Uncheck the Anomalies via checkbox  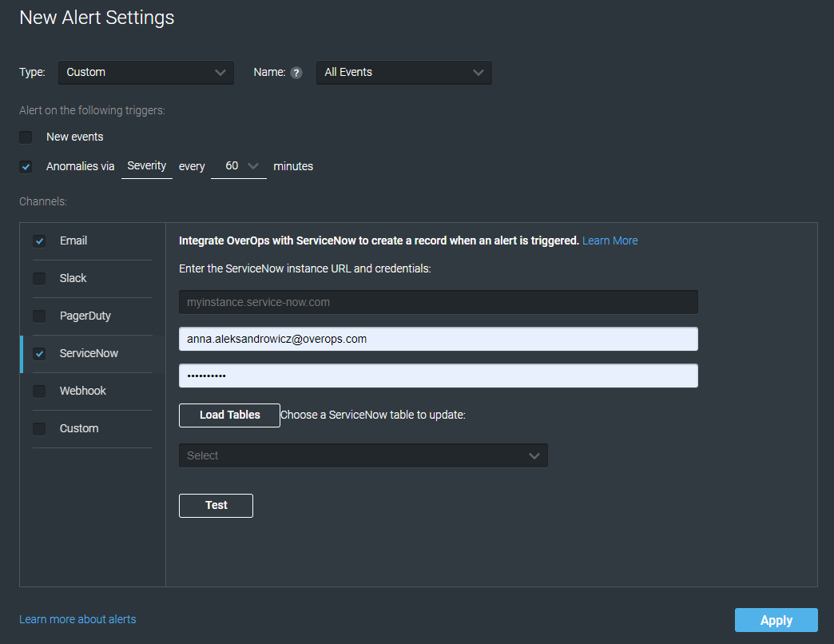click(26, 166)
